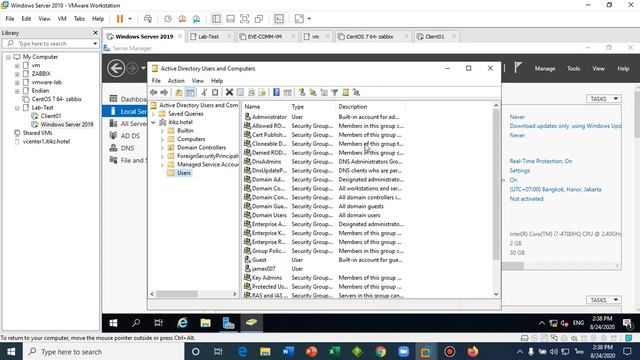The image size is (640, 360).
Task: Expand the Builtin tree node
Action: pyautogui.click(x=162, y=131)
